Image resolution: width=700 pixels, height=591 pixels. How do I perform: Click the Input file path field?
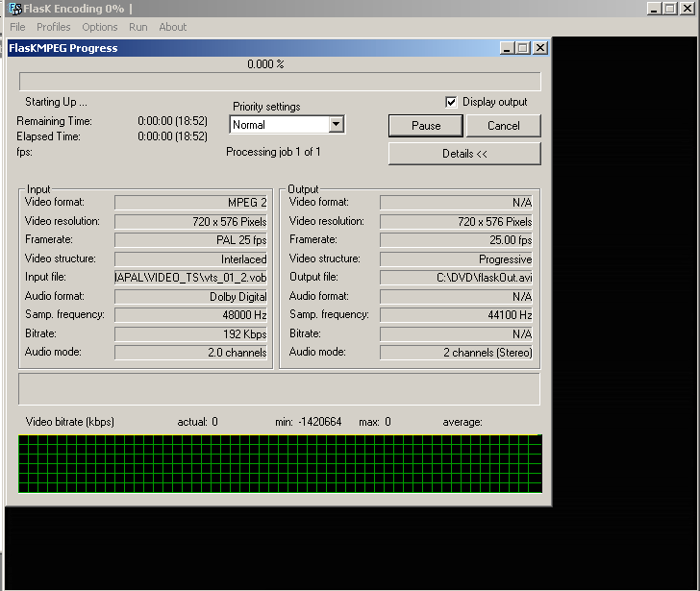190,278
